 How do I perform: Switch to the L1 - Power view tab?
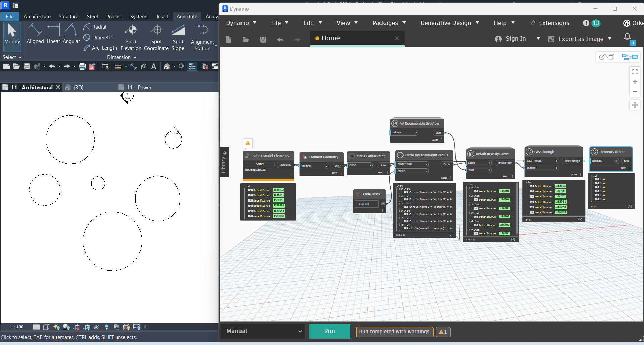click(x=139, y=87)
